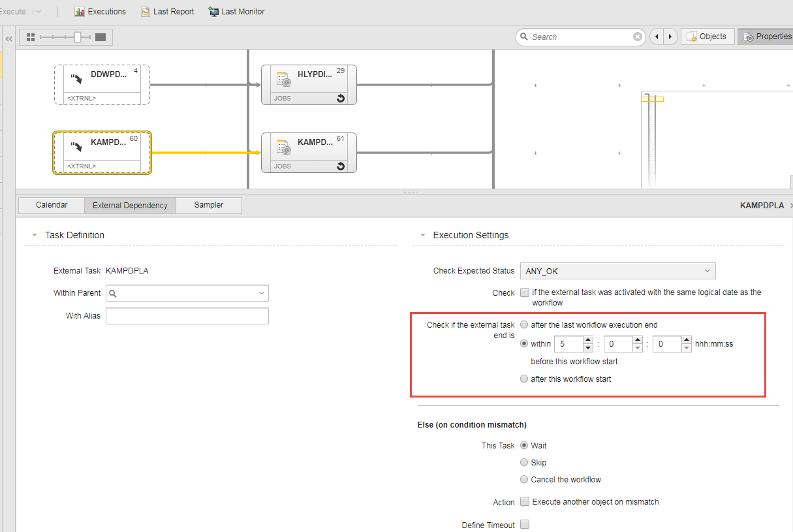Go to the previous search result arrow
793x532 pixels.
[657, 37]
